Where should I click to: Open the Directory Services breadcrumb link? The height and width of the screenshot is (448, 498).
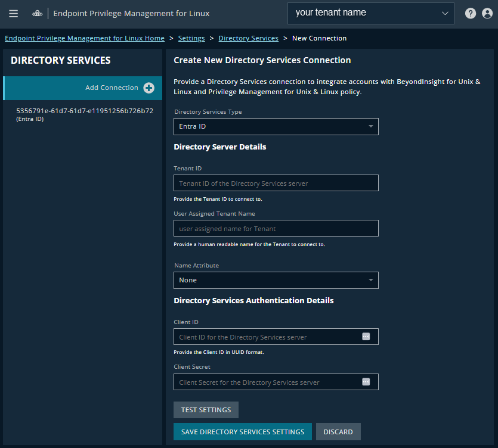click(248, 38)
